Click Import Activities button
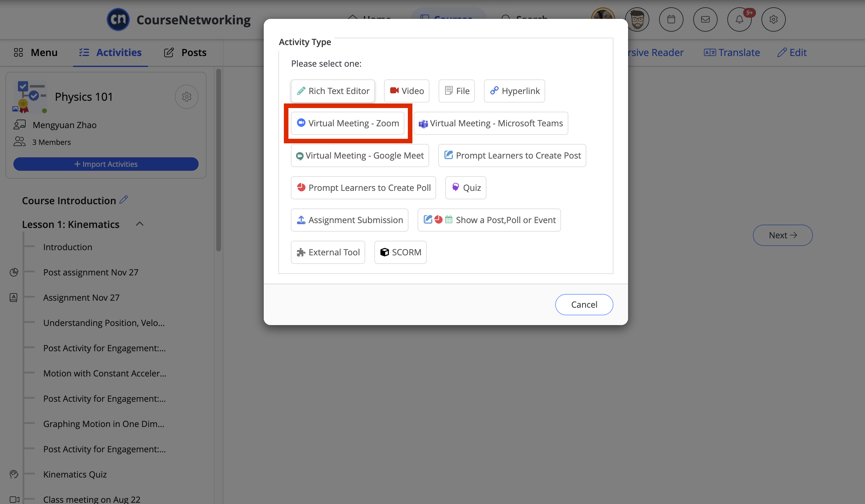Screen dimensions: 865x504 [106, 164]
